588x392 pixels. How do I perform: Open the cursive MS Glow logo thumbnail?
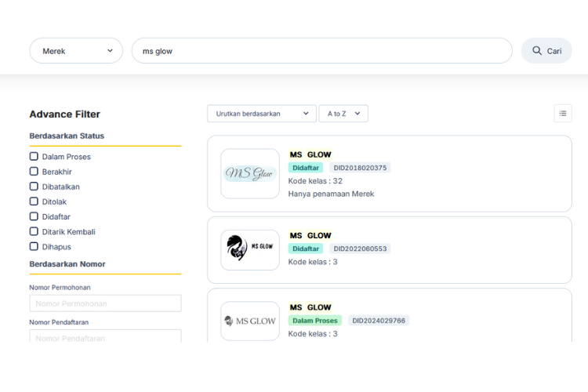pos(250,173)
